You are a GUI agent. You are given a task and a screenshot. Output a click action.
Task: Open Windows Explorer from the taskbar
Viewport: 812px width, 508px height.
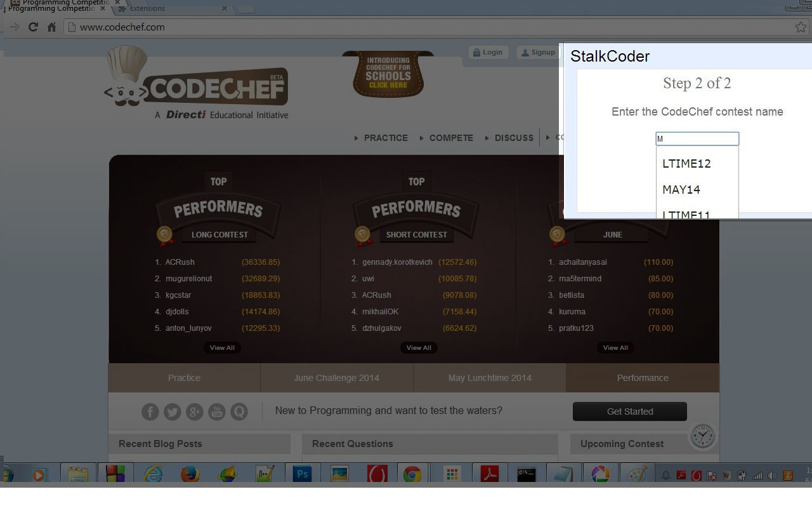coord(78,474)
